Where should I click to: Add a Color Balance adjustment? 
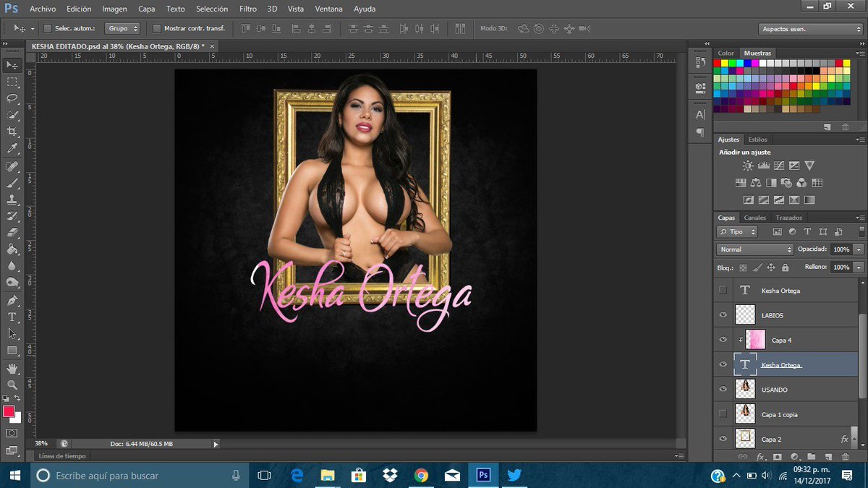(756, 183)
